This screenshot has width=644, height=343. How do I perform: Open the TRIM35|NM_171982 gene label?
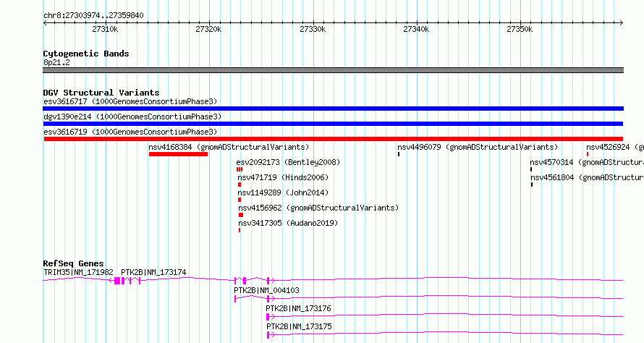tap(78, 272)
